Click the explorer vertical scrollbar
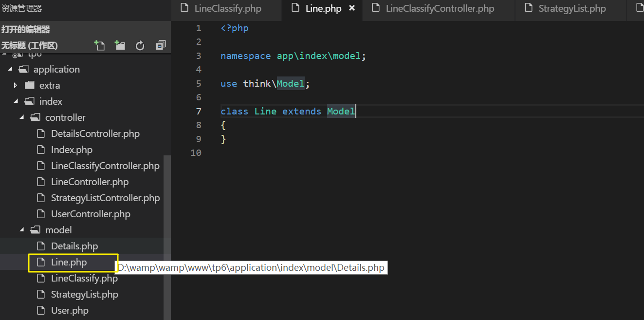The height and width of the screenshot is (320, 644). 167,237
